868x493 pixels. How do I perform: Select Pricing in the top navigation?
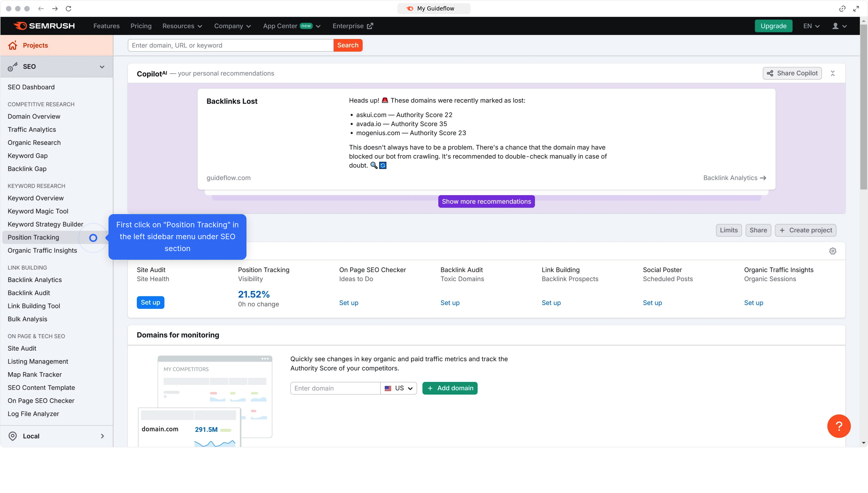141,26
